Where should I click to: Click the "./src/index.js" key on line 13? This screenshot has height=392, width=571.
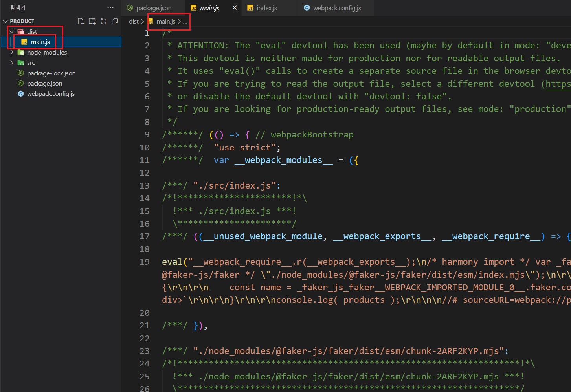pos(234,185)
